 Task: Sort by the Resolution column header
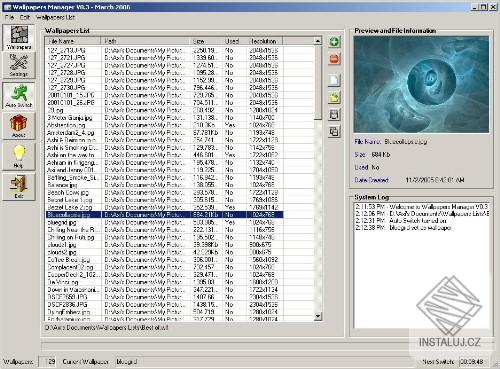[x=264, y=41]
